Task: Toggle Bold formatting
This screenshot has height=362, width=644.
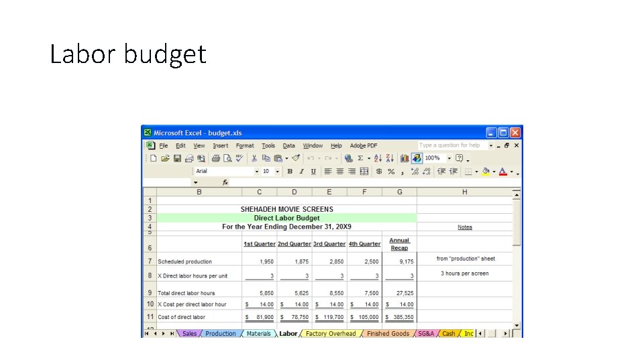Action: [290, 172]
